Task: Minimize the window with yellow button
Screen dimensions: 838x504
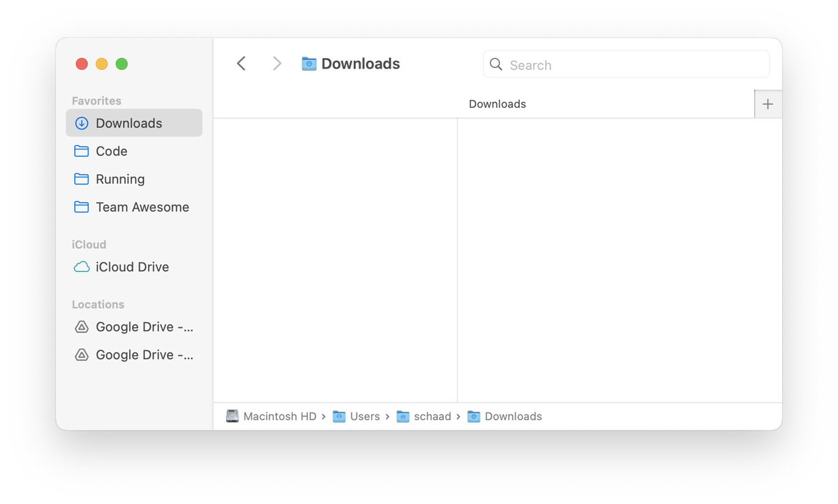Action: click(101, 64)
